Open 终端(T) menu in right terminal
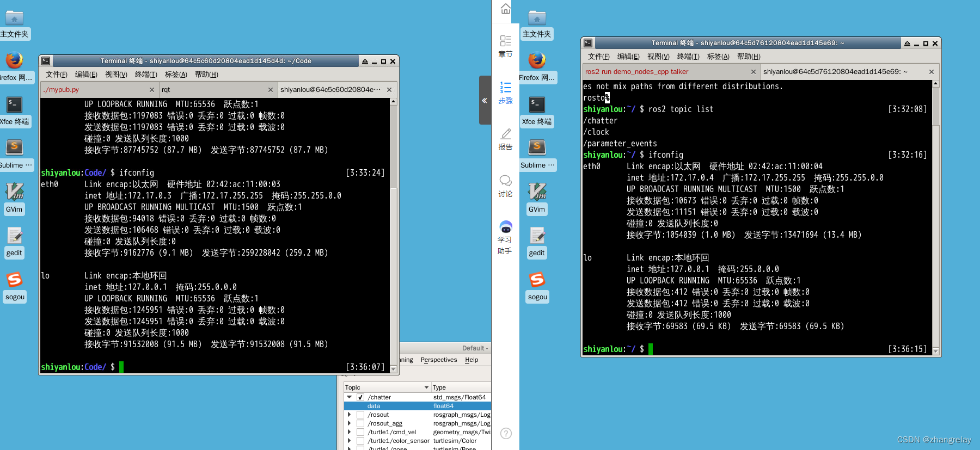The width and height of the screenshot is (980, 450). (x=688, y=57)
